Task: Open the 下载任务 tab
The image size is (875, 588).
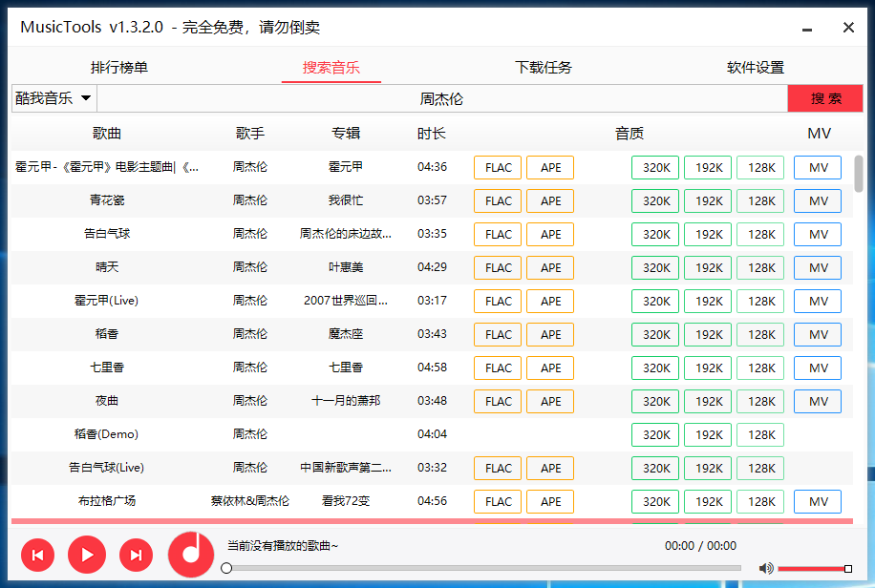Action: click(x=543, y=68)
